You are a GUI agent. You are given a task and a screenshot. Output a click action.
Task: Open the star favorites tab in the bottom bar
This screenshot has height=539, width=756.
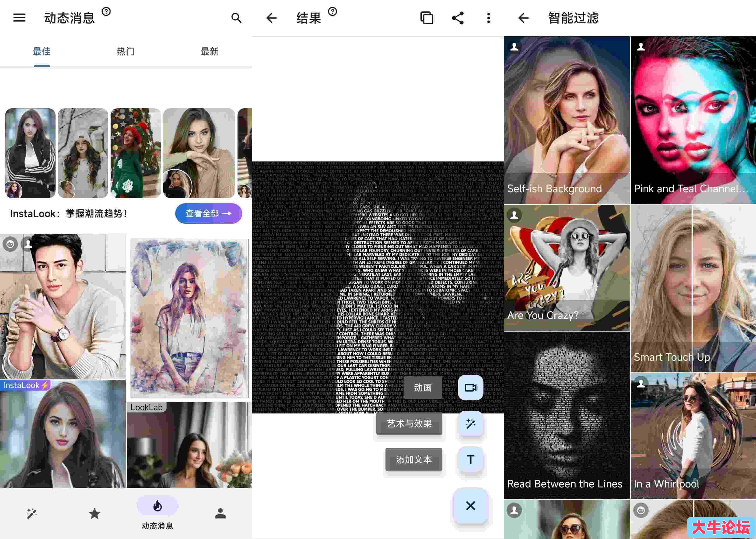coord(94,513)
